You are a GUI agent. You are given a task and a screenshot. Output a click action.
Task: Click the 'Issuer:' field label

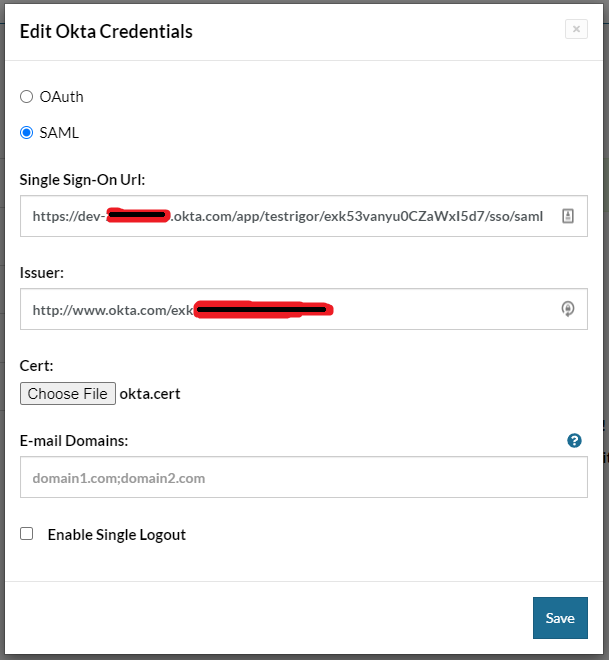pyautogui.click(x=41, y=273)
